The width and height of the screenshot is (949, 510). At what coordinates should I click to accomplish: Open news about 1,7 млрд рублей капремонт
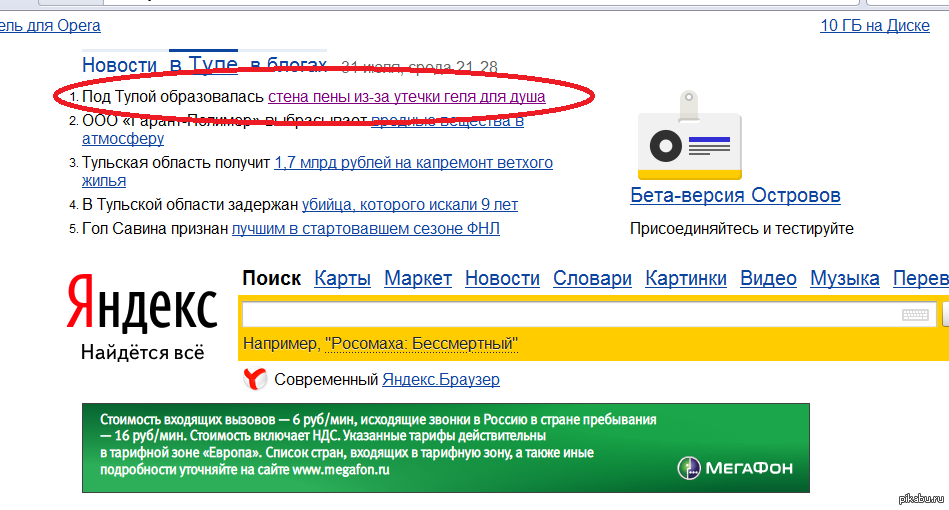[x=413, y=162]
